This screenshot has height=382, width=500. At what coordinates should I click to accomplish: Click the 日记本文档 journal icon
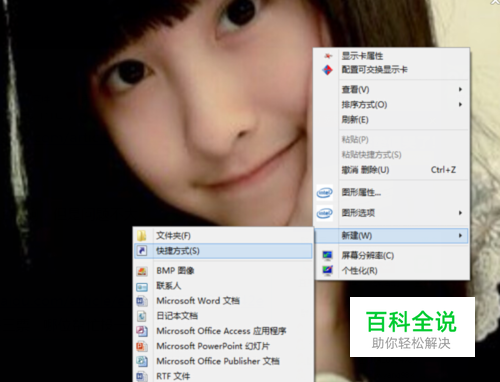click(x=142, y=316)
